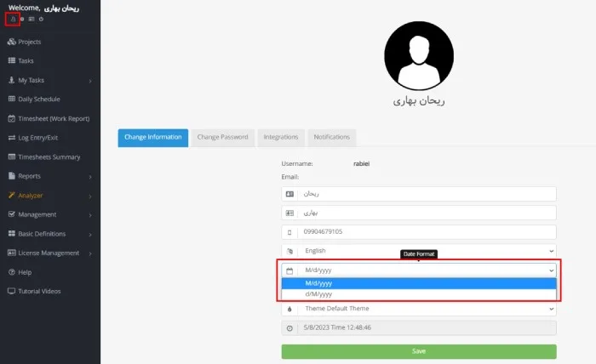Open the Theme Default Theme dropdown
Viewport: 596px width, 364px height.
point(418,309)
